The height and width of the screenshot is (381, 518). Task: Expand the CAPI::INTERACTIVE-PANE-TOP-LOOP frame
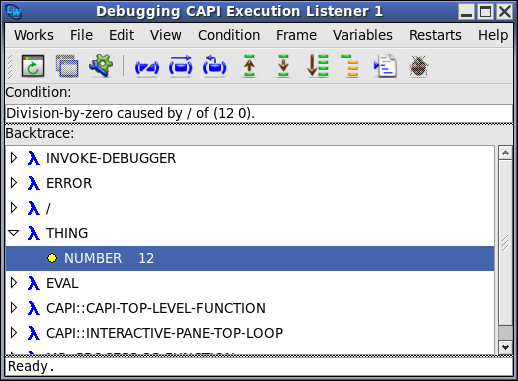14,333
